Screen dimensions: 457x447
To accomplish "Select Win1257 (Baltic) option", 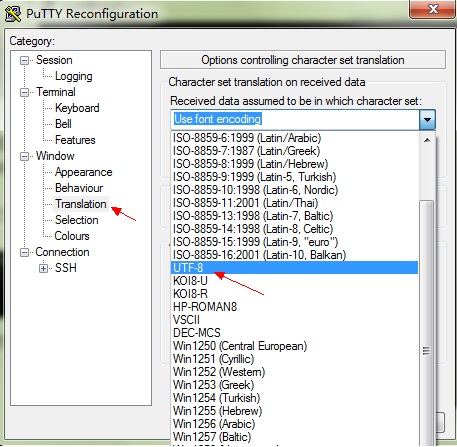I will coord(294,437).
